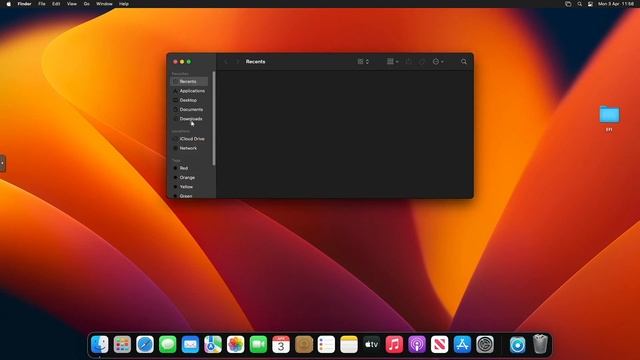Image resolution: width=640 pixels, height=360 pixels.
Task: Open Control Center in the menu bar
Action: point(590,4)
